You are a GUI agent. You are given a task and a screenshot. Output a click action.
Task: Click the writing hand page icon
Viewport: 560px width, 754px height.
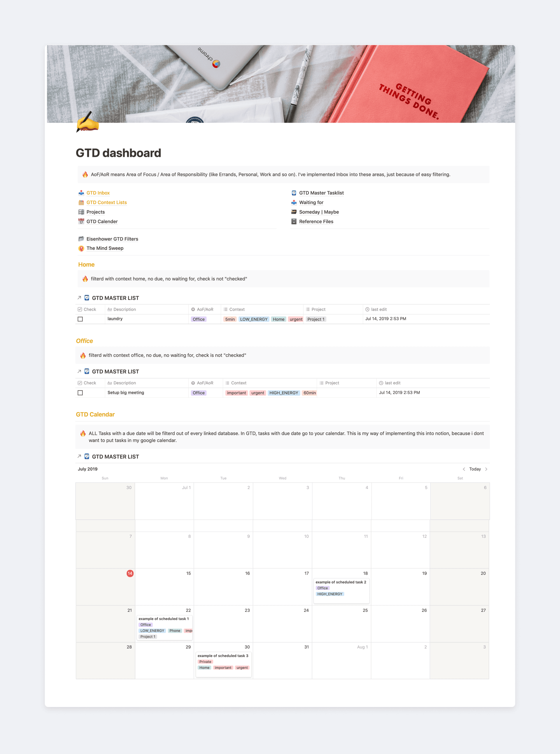click(x=87, y=122)
